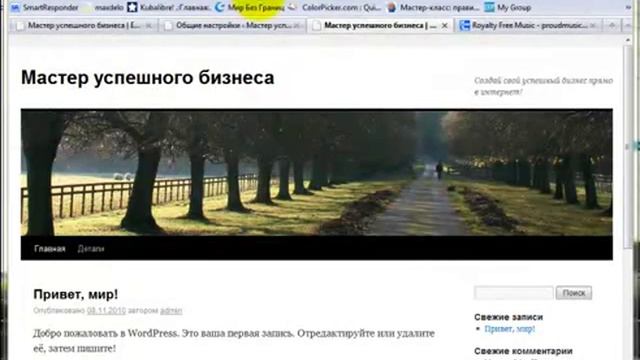Click the post date 08.11.2010
Image resolution: width=640 pixels, height=360 pixels.
[x=106, y=311]
